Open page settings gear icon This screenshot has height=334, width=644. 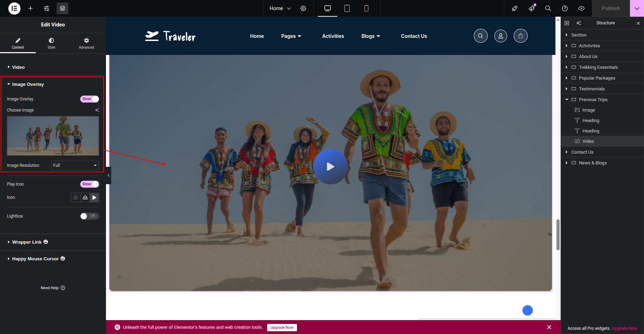(x=303, y=8)
